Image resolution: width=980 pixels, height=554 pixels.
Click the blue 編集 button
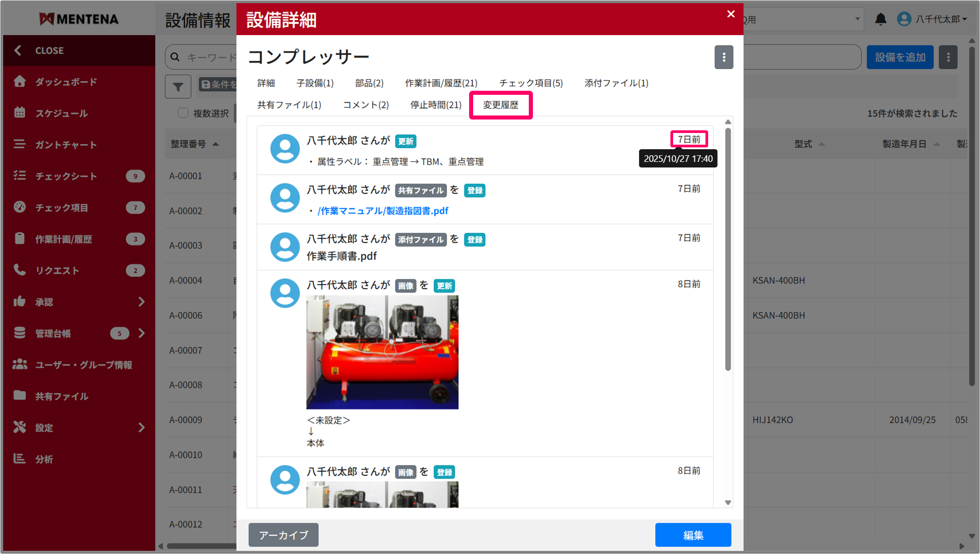pyautogui.click(x=692, y=535)
